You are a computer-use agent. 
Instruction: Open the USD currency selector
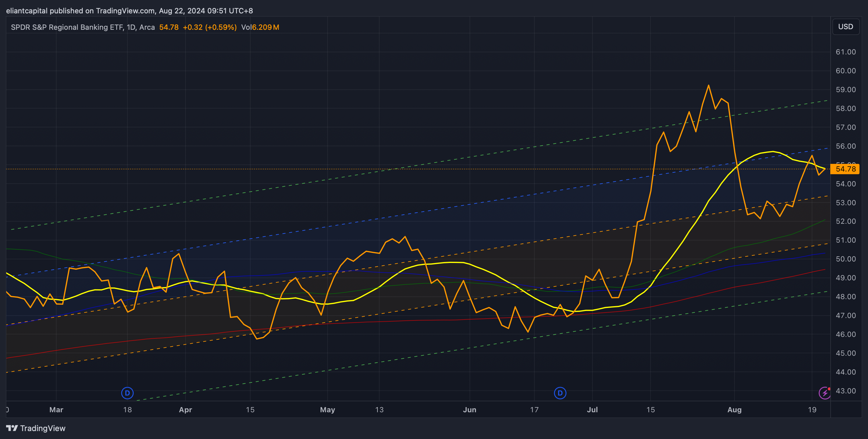tap(846, 27)
